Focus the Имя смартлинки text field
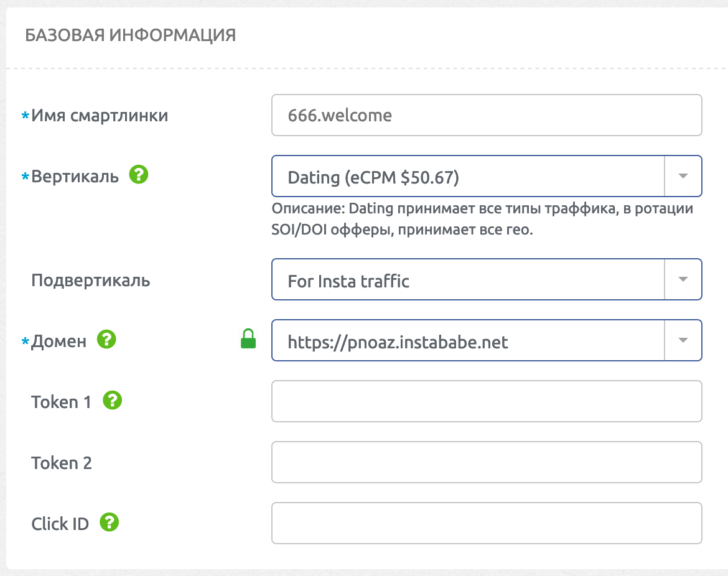The image size is (728, 576). click(487, 115)
